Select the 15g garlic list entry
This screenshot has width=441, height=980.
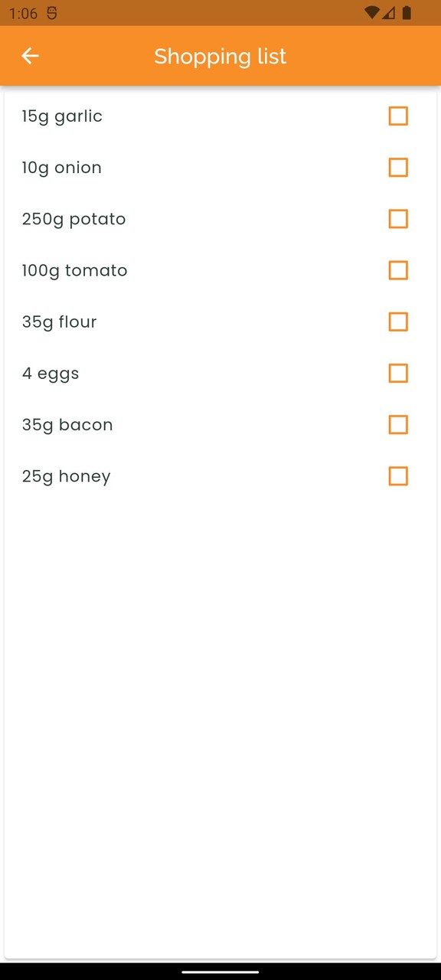click(62, 116)
